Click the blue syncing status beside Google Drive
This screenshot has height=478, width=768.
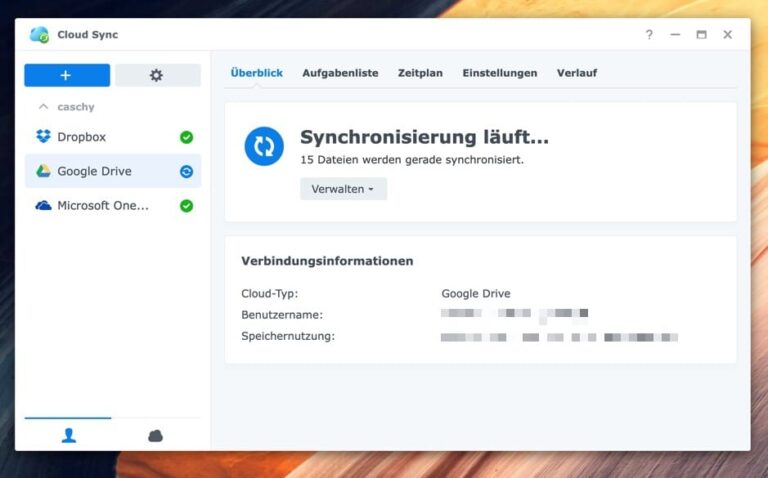(186, 171)
